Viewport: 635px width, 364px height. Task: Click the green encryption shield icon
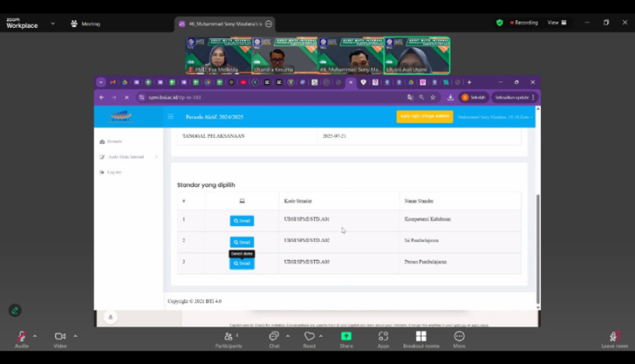tap(500, 23)
